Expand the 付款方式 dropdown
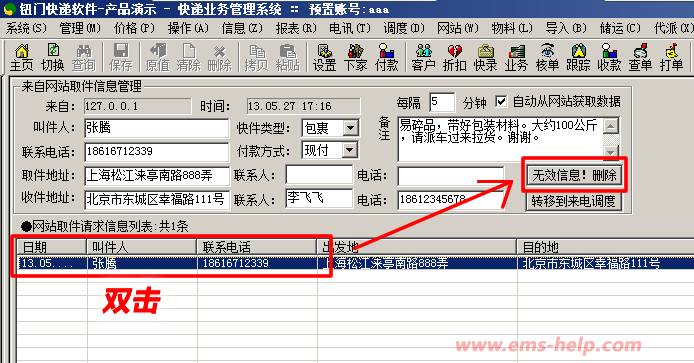The width and height of the screenshot is (694, 363). click(350, 150)
